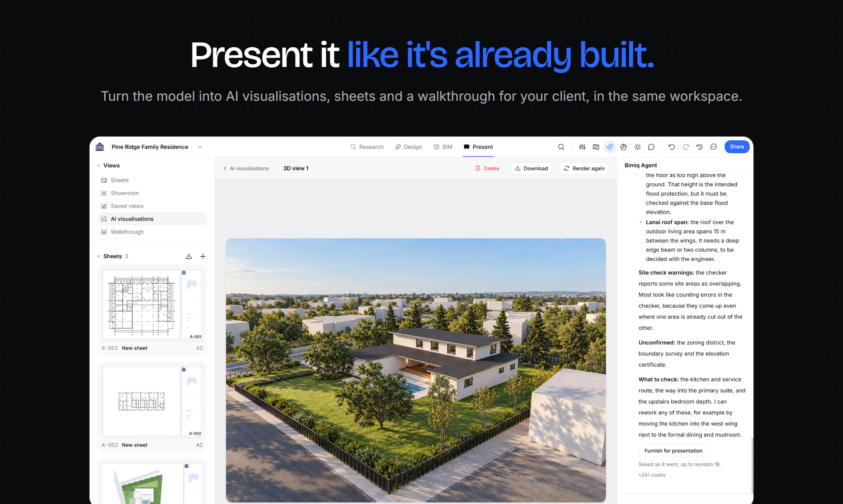Screen dimensions: 843x504
Task: Click the redo arrow icon
Action: 686,147
